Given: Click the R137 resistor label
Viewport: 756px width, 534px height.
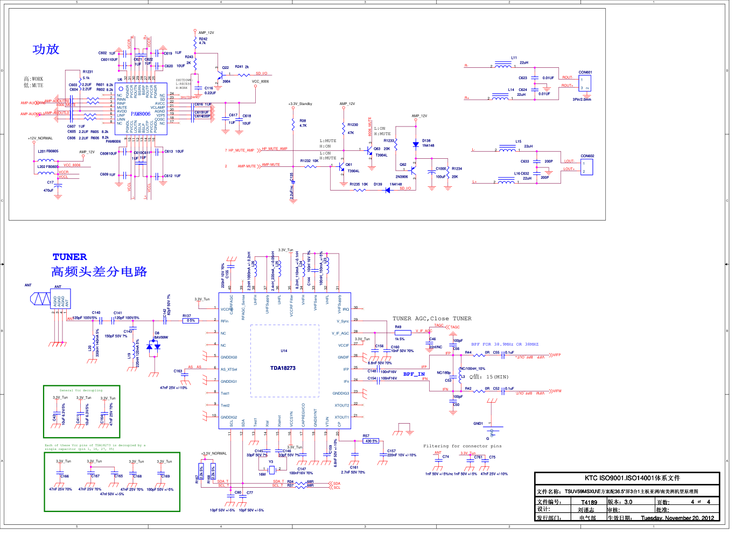Looking at the screenshot, I should 187,316.
